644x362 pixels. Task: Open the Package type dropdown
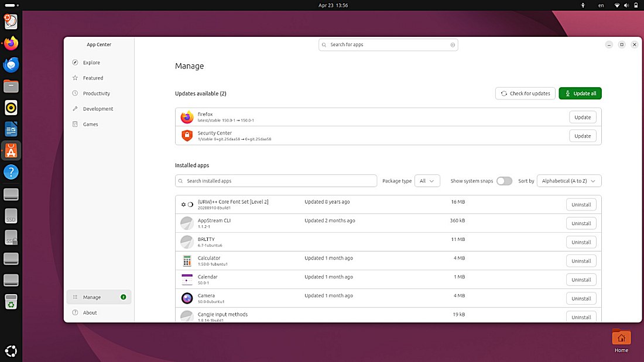[427, 181]
